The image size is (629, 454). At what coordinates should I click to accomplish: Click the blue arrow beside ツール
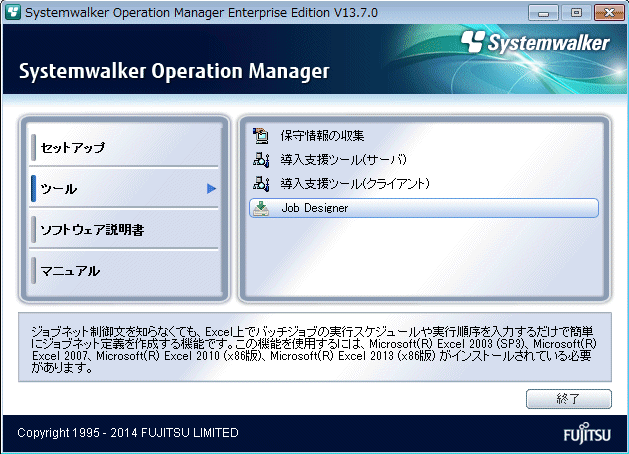point(211,188)
